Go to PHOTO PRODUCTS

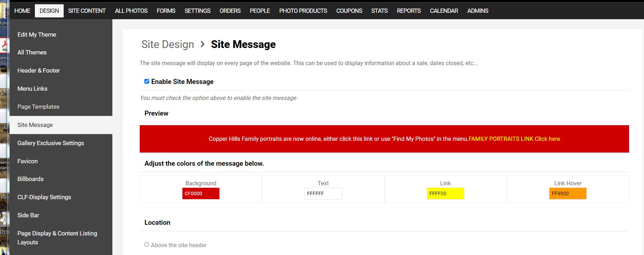[x=303, y=11]
